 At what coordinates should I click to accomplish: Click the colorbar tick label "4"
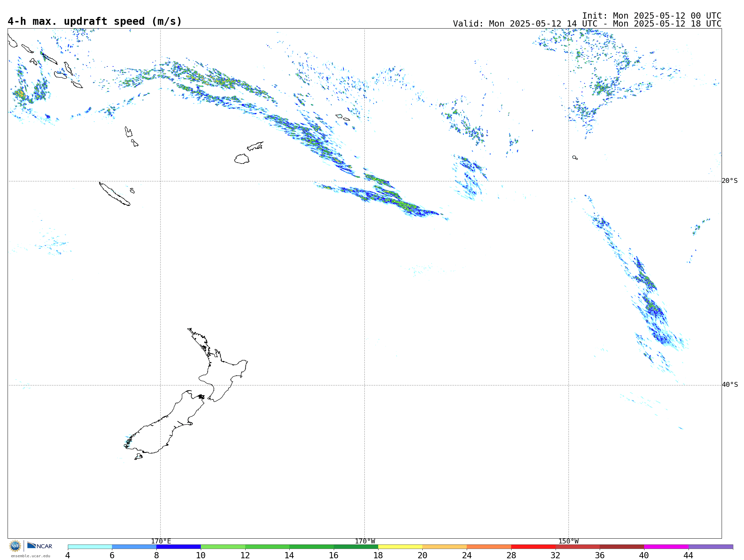click(68, 555)
